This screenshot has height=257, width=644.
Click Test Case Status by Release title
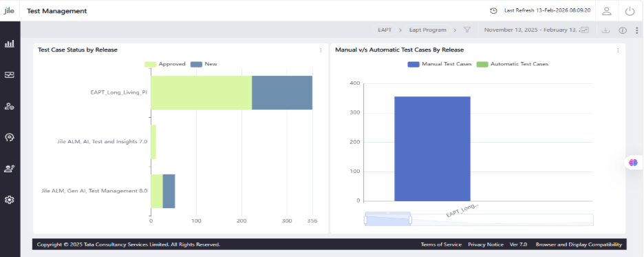78,50
